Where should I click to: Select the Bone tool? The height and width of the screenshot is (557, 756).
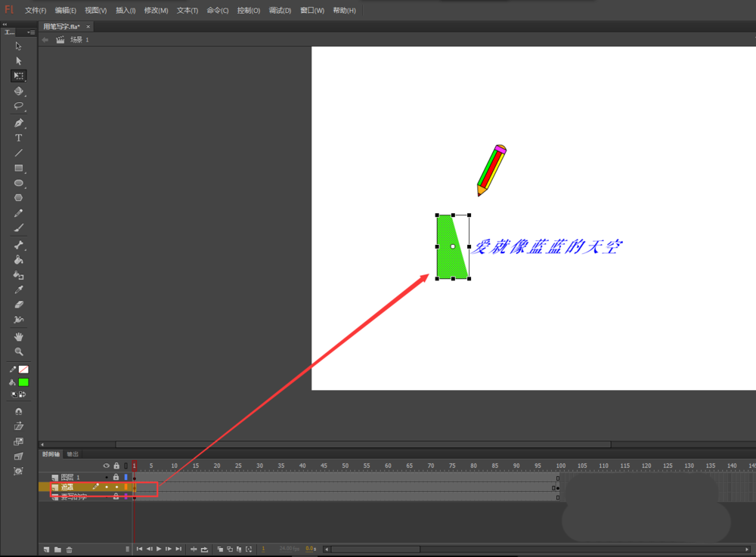(x=18, y=245)
